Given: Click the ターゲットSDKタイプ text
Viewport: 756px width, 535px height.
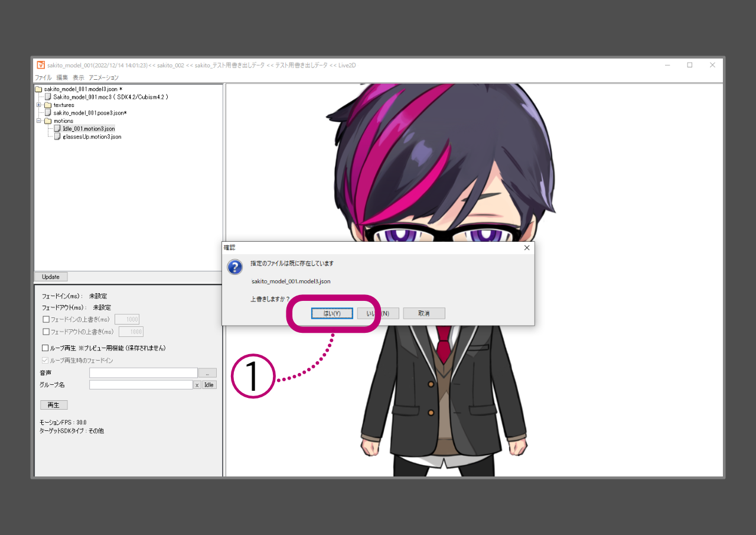Looking at the screenshot, I should 72,431.
